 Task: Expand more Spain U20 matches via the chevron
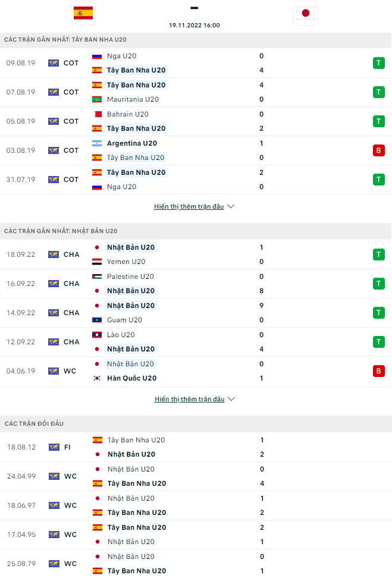[230, 206]
